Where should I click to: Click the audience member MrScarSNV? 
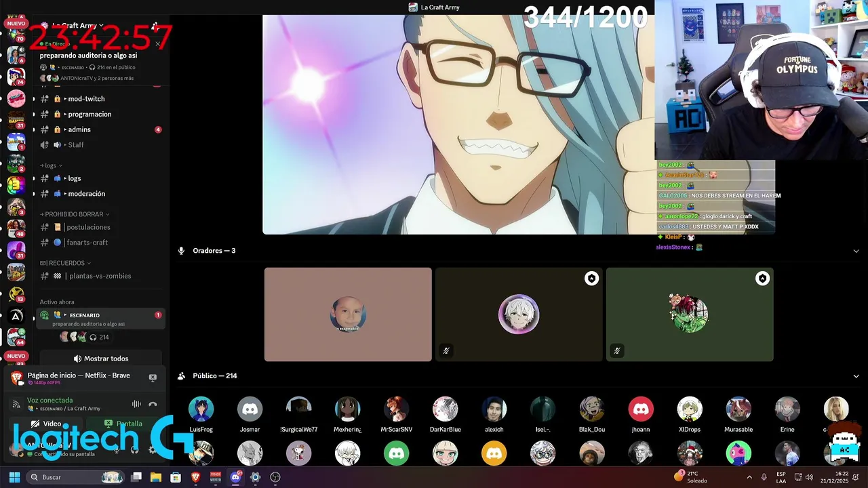pyautogui.click(x=396, y=414)
